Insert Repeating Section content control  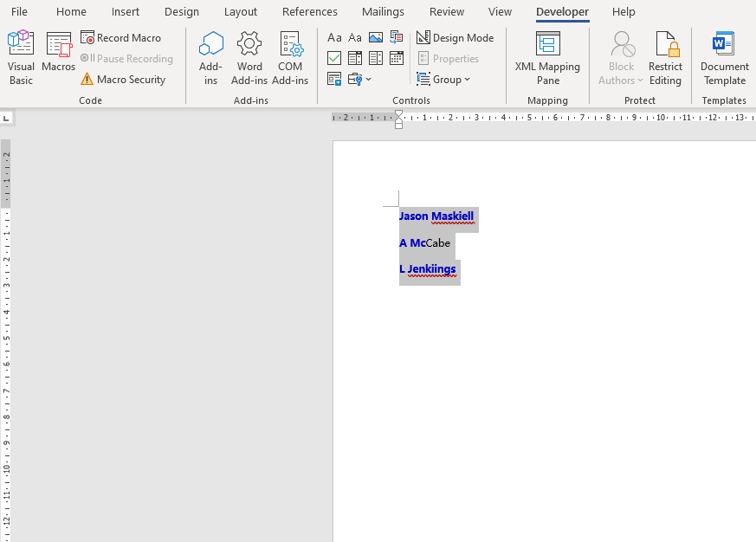point(334,79)
